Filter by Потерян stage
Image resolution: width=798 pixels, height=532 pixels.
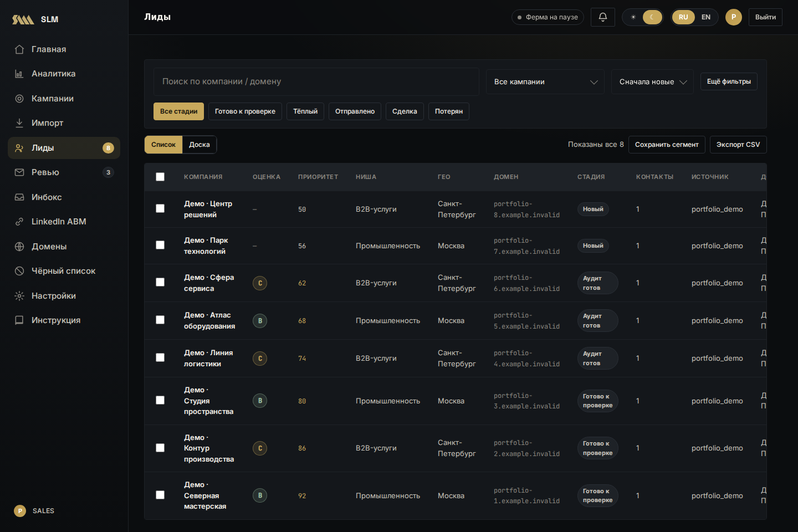(449, 111)
